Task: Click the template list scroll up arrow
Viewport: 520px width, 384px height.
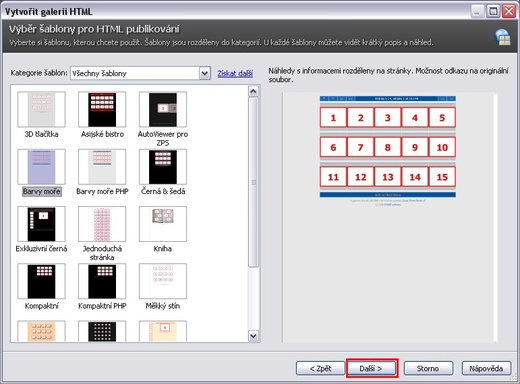Action: pos(253,91)
